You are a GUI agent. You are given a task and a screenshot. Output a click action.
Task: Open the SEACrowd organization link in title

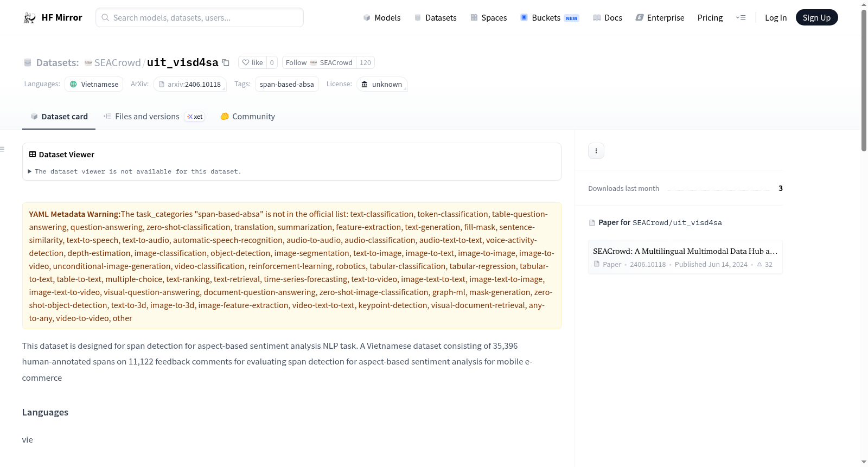[117, 63]
